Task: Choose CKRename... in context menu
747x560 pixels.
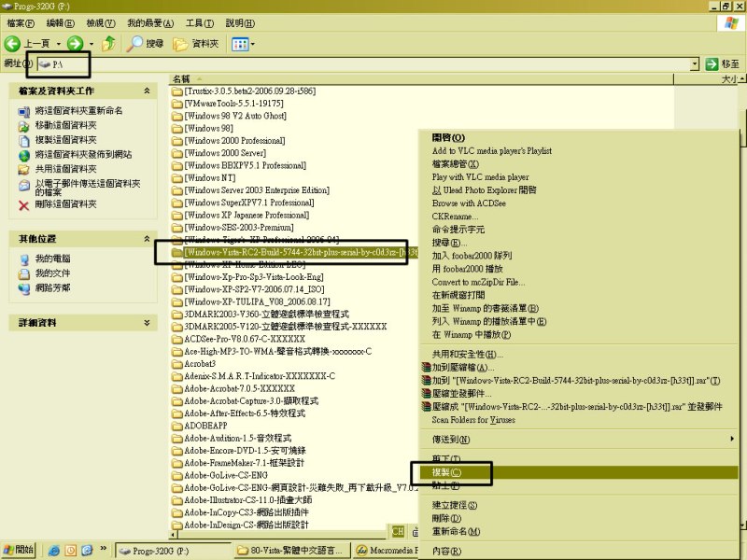Action: click(579, 217)
